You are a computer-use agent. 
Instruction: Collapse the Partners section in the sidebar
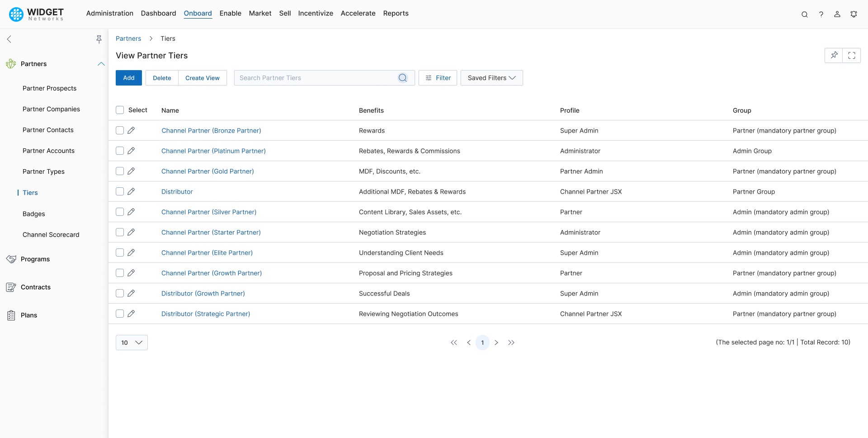(101, 64)
